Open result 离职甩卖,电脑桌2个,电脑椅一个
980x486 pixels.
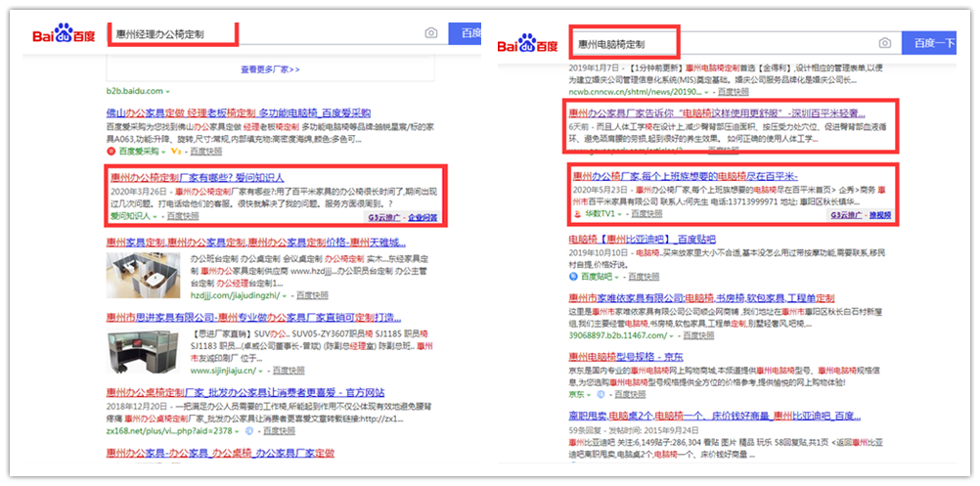point(715,416)
